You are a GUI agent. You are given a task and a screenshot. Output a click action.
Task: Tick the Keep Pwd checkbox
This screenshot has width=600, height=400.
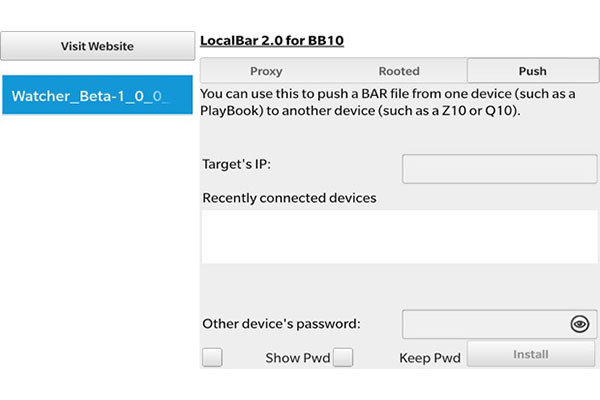click(x=343, y=357)
